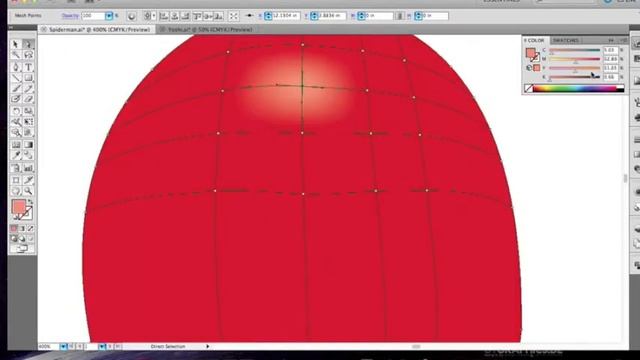This screenshot has height=360, width=640.
Task: Click fill swatch in Color panel
Action: click(x=530, y=53)
